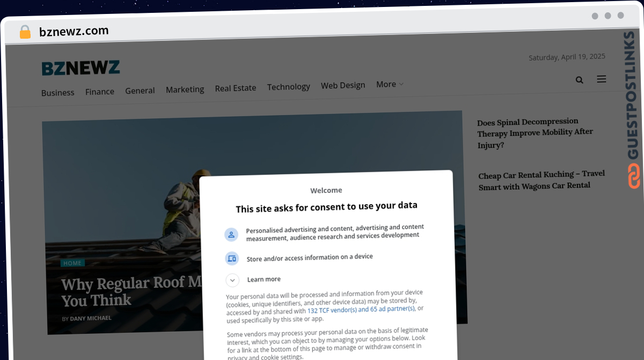Expand the Learn more chevron

point(232,280)
